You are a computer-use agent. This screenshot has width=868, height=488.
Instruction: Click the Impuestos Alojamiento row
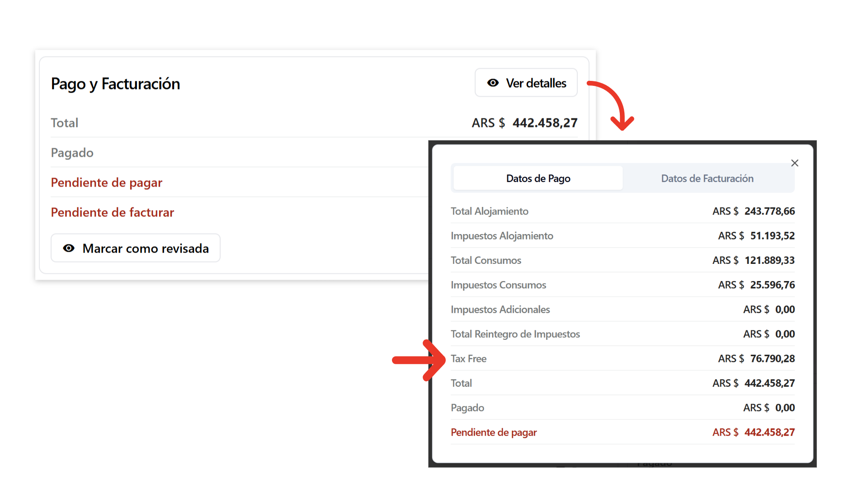(x=502, y=236)
